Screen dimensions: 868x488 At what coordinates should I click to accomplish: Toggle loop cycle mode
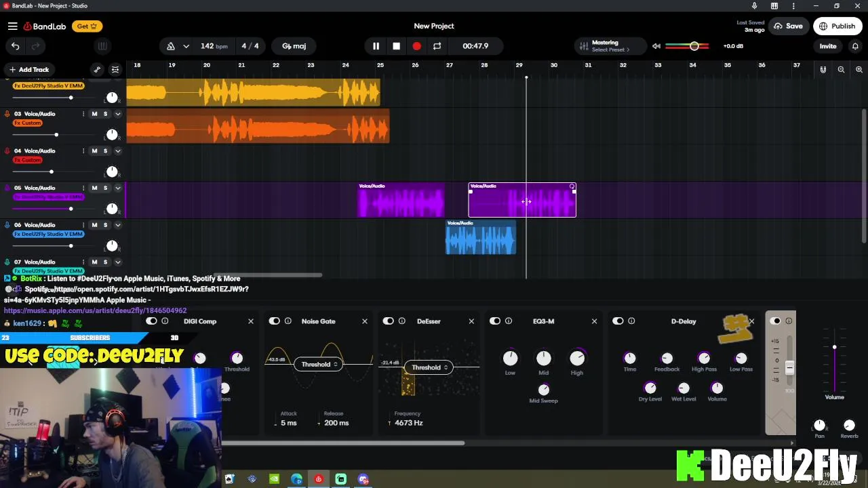437,46
